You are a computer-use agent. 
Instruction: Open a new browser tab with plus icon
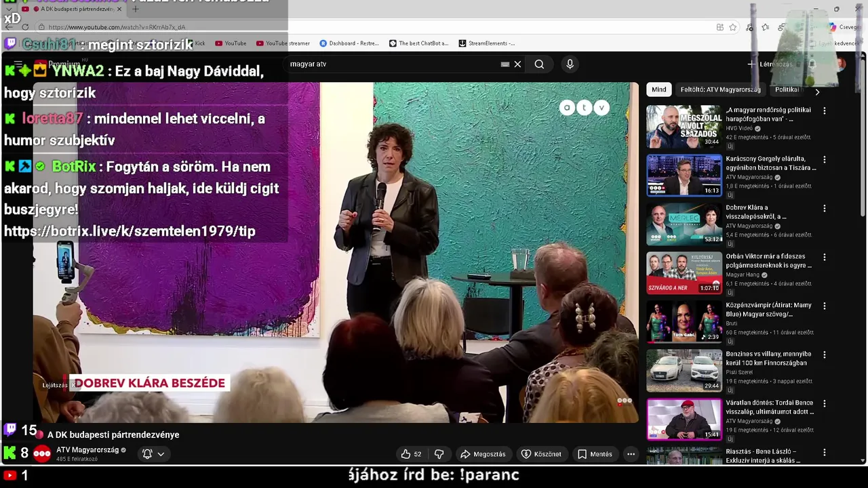tap(135, 9)
